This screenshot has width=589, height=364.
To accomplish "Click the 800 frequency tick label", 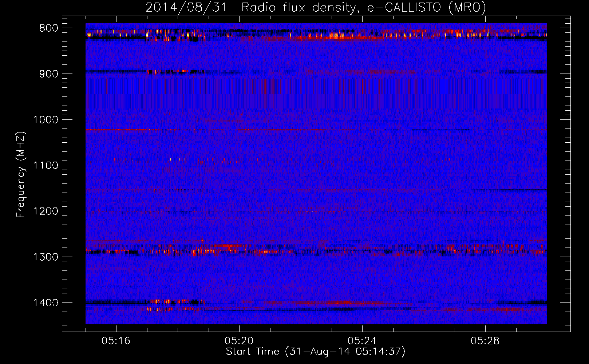I will pyautogui.click(x=48, y=28).
